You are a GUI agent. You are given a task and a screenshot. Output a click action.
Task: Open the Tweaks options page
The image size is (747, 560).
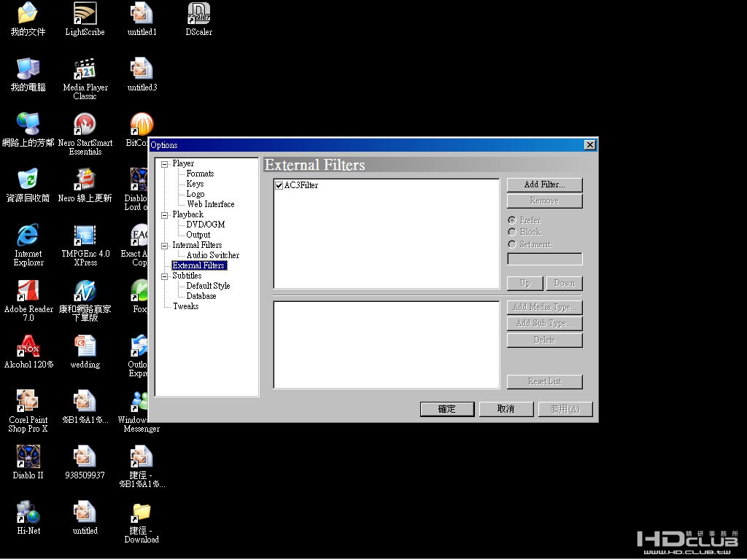point(185,306)
